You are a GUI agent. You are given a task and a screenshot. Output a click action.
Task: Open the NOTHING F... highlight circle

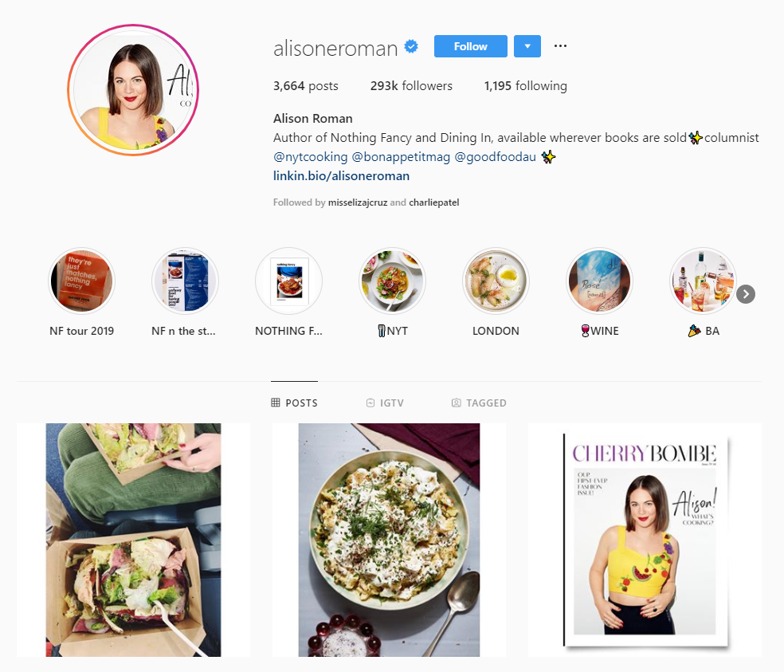click(289, 281)
